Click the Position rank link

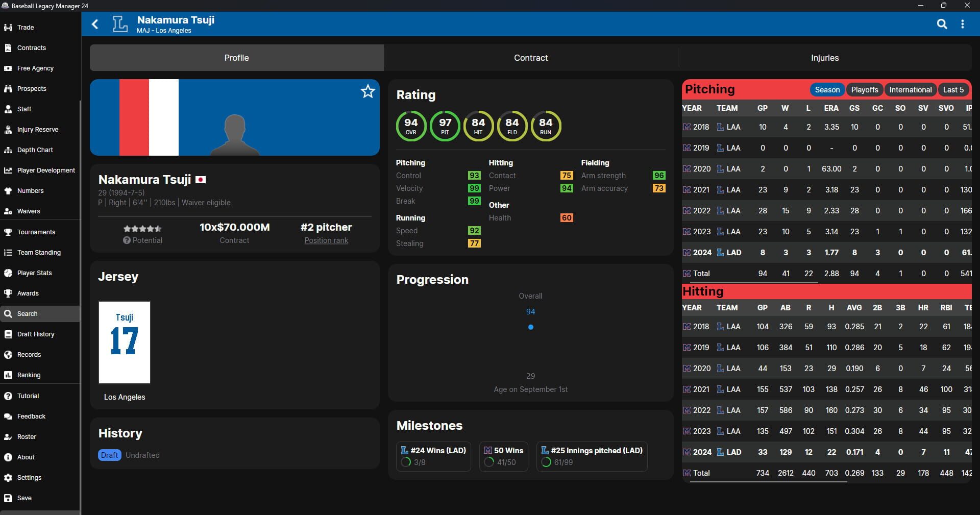[x=326, y=240]
